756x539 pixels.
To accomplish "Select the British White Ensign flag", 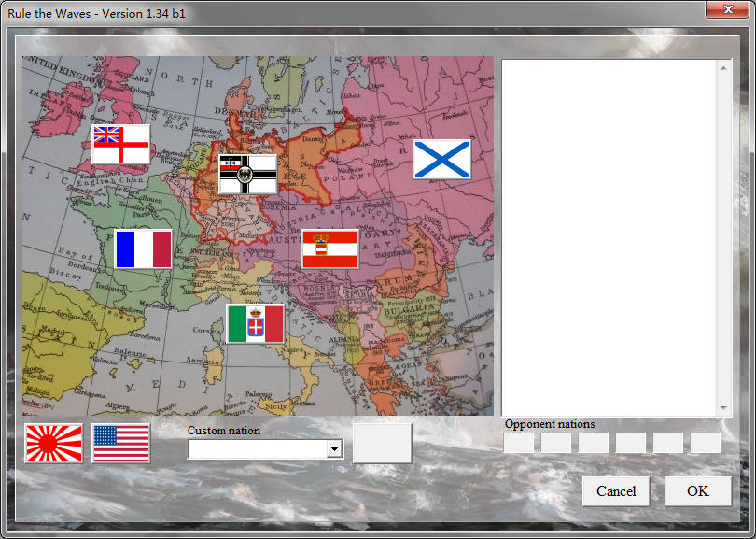I will coord(121,145).
